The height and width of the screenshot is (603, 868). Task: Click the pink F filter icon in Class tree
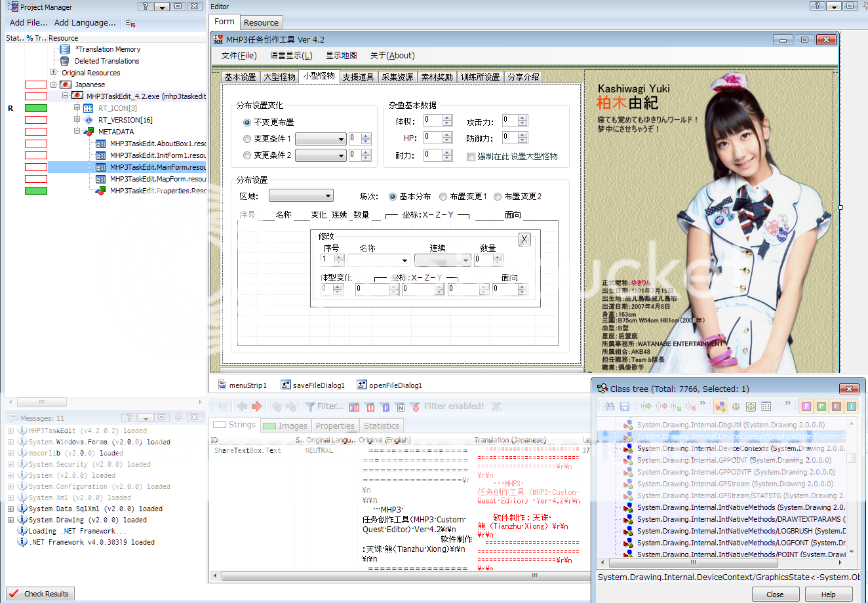pos(806,406)
